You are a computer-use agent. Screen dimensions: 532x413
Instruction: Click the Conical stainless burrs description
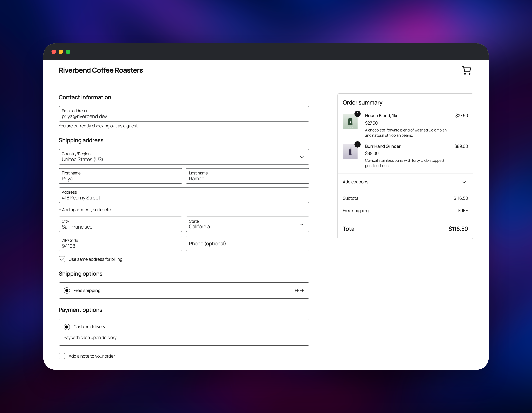pyautogui.click(x=404, y=163)
